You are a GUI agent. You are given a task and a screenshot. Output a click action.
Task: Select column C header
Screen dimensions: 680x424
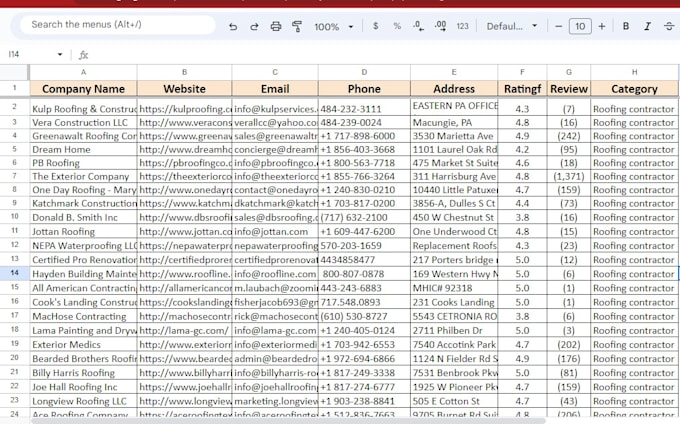[x=275, y=72]
